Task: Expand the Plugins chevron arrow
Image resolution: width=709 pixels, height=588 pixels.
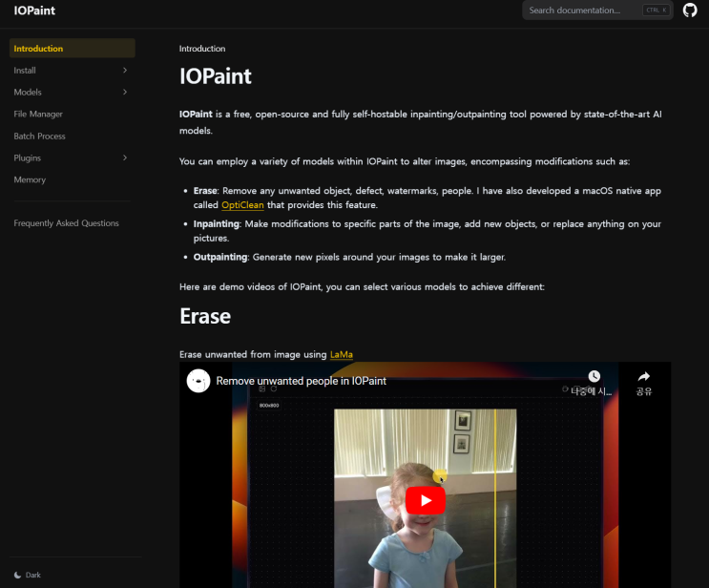Action: [125, 157]
